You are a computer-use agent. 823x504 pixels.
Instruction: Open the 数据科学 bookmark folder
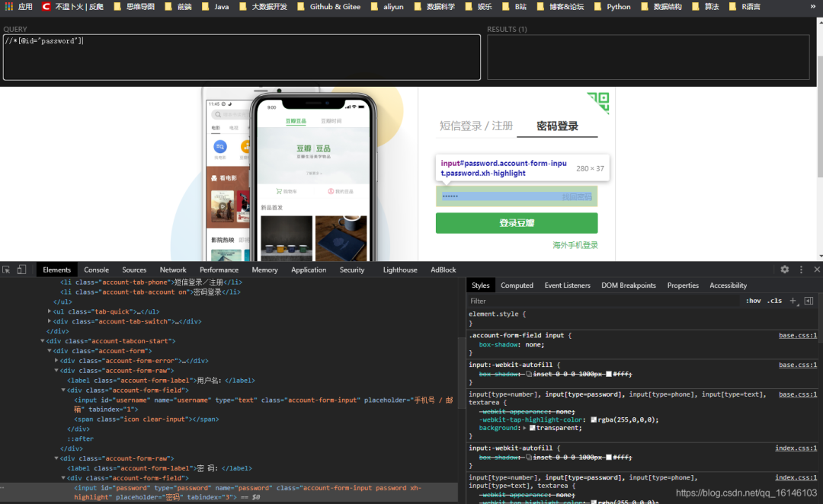point(434,7)
